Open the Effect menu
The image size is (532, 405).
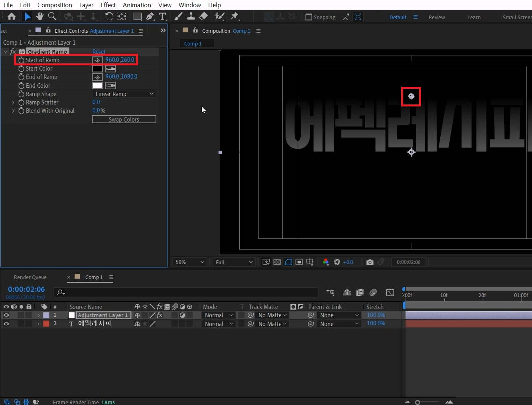[x=108, y=5]
